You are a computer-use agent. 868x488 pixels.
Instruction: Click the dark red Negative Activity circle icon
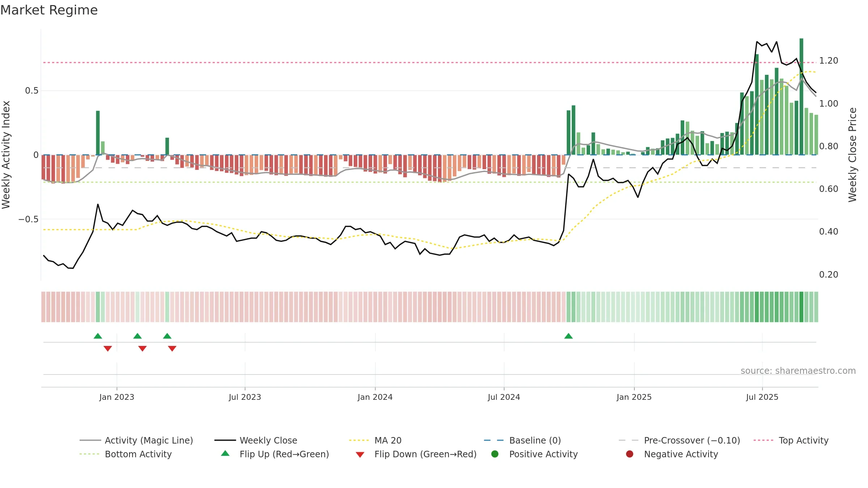point(630,454)
